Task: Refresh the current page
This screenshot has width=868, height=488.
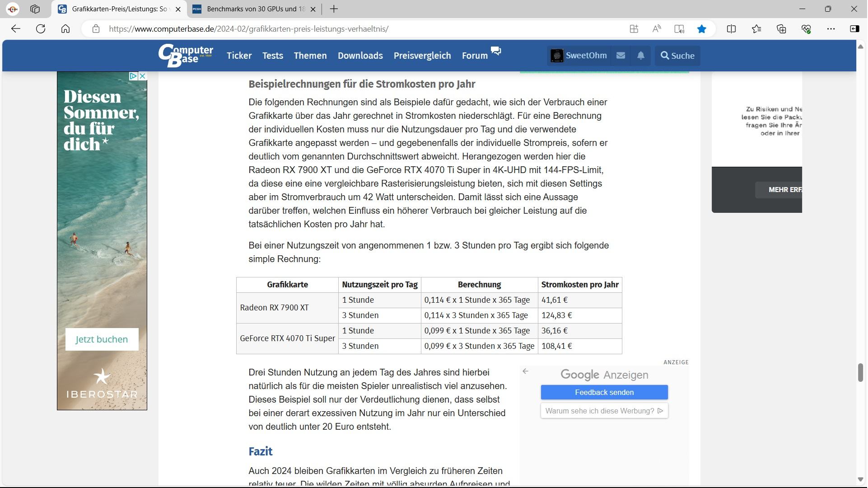Action: 41,29
